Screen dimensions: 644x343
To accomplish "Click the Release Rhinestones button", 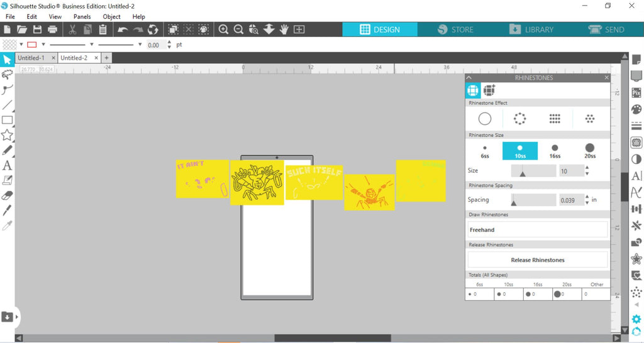I will click(538, 259).
